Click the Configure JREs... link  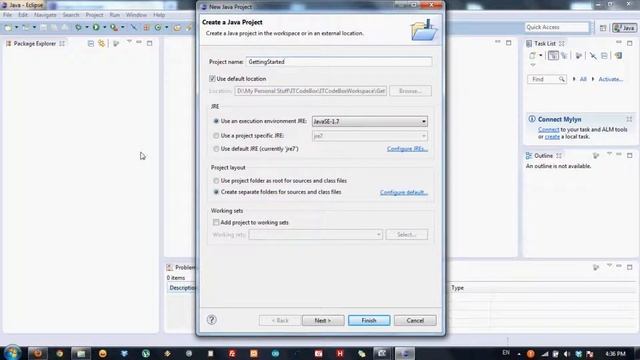point(407,149)
